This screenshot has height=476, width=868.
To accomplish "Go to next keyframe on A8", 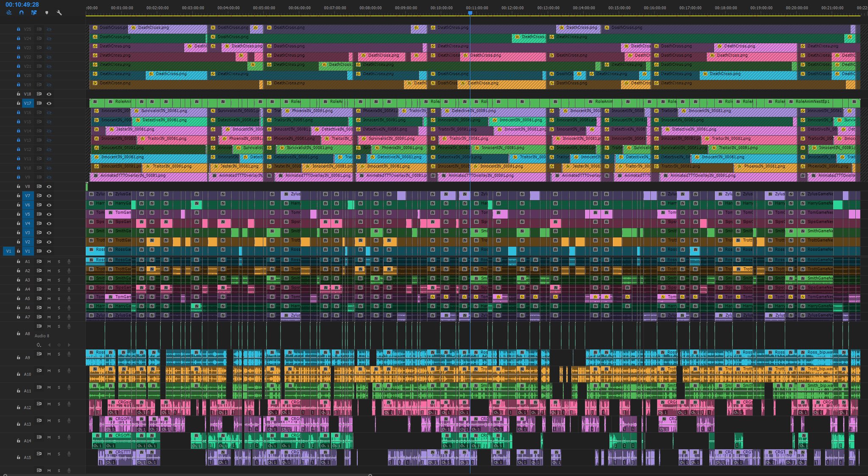I will point(69,345).
